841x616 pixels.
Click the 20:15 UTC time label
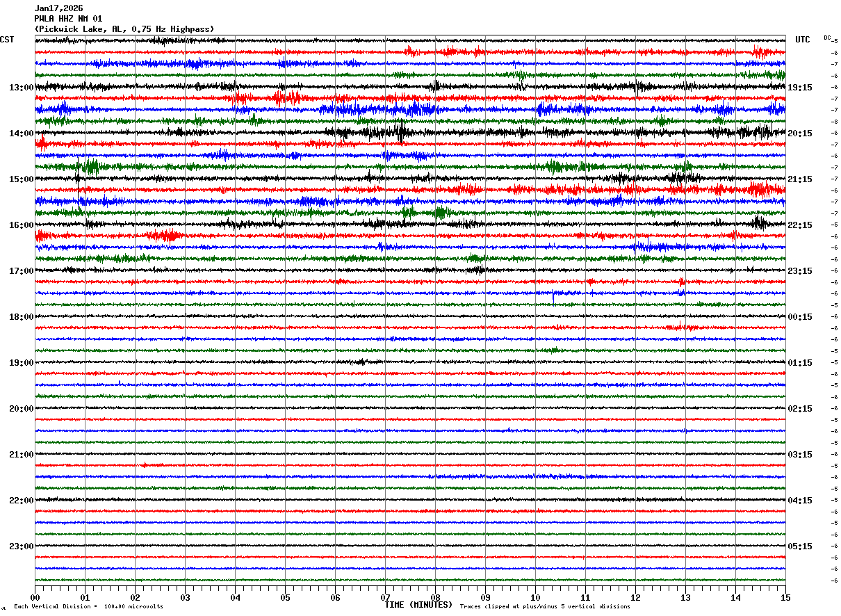pos(799,133)
